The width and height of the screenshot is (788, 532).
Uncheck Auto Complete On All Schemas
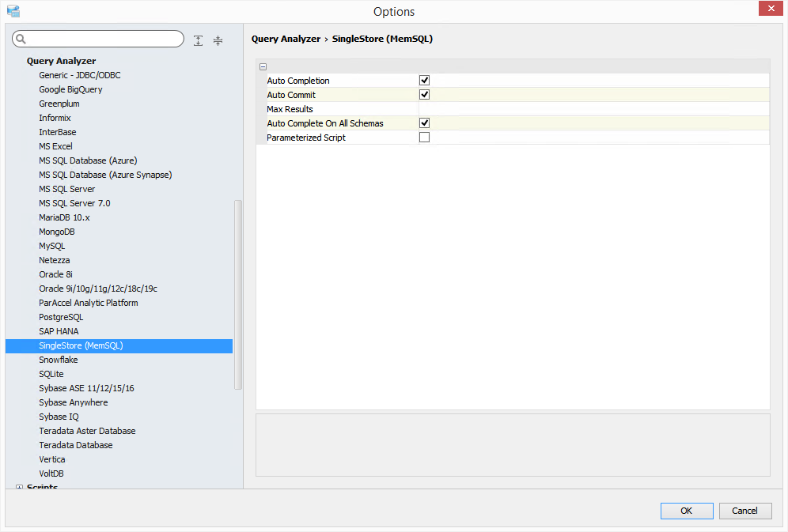(x=424, y=123)
